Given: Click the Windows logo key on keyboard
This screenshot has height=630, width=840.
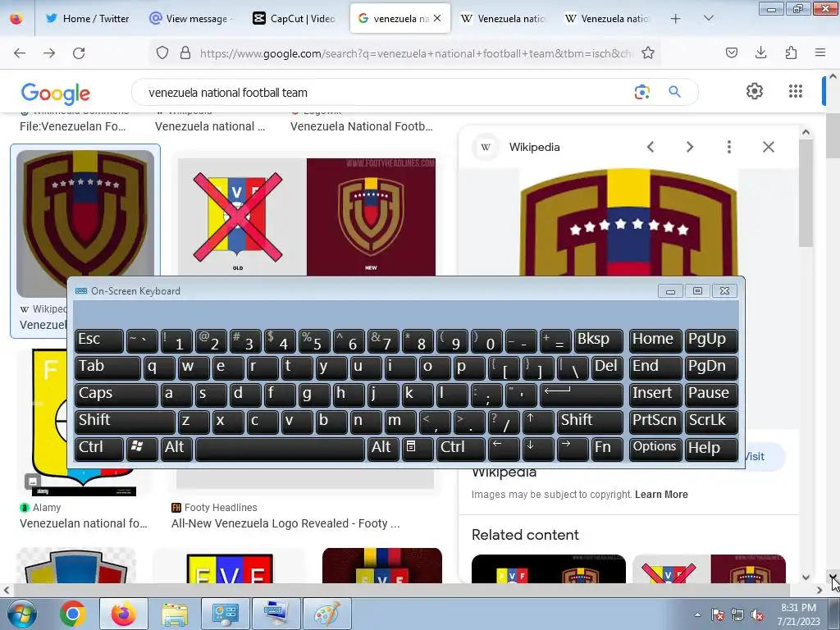Looking at the screenshot, I should [142, 448].
